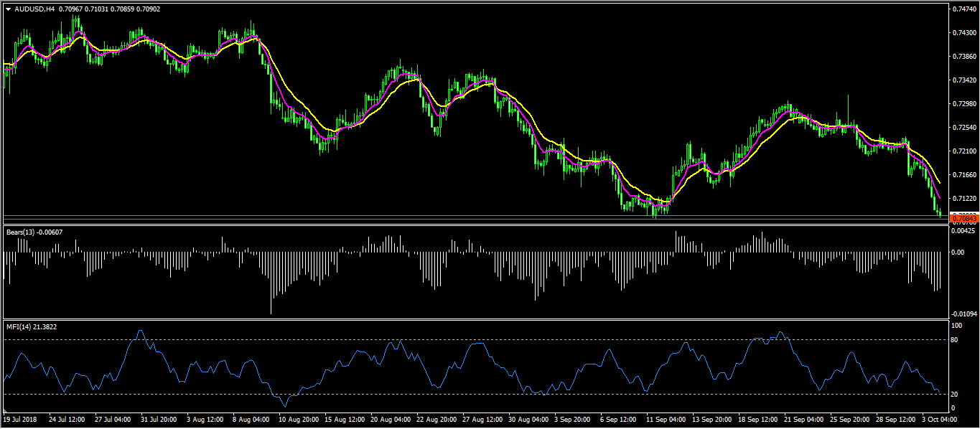Click the 0.72100 price level on scale
The width and height of the screenshot is (980, 429).
point(963,151)
